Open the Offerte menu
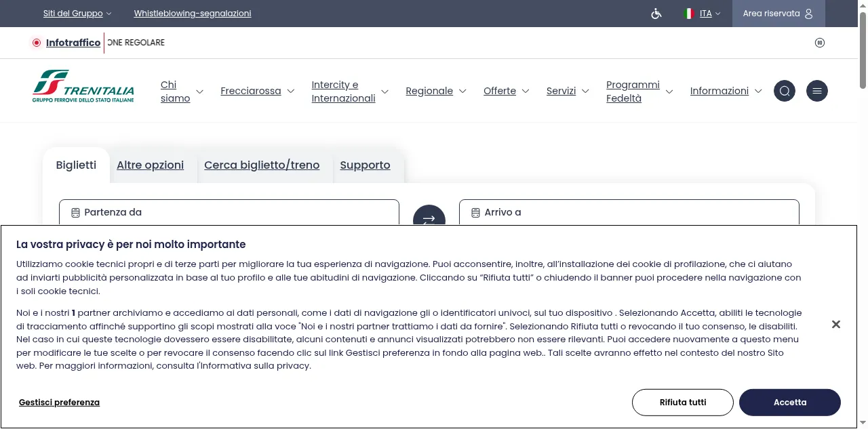Image resolution: width=868 pixels, height=429 pixels. [500, 91]
